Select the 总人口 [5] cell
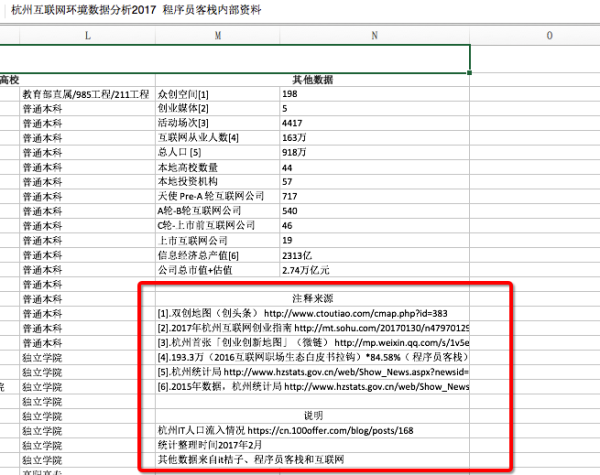 218,152
